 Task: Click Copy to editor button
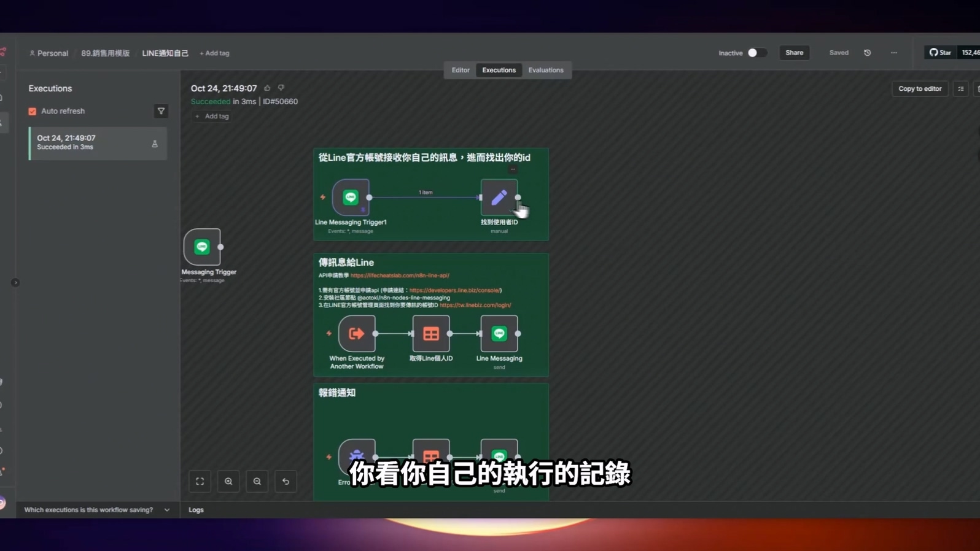[920, 89]
